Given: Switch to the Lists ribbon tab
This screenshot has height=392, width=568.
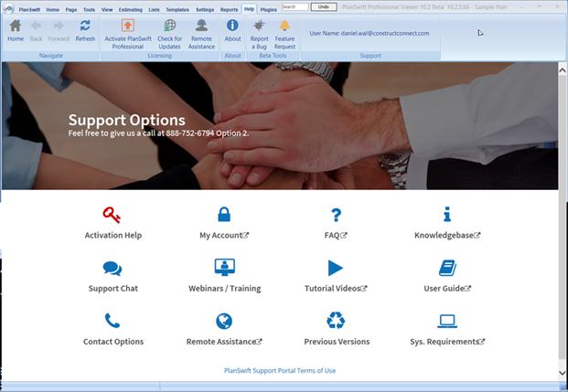Looking at the screenshot, I should 154,10.
